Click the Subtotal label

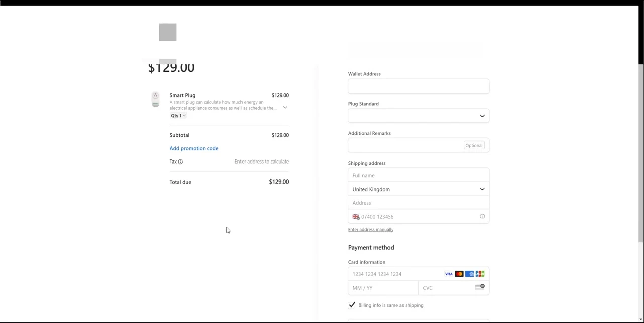[x=179, y=135]
